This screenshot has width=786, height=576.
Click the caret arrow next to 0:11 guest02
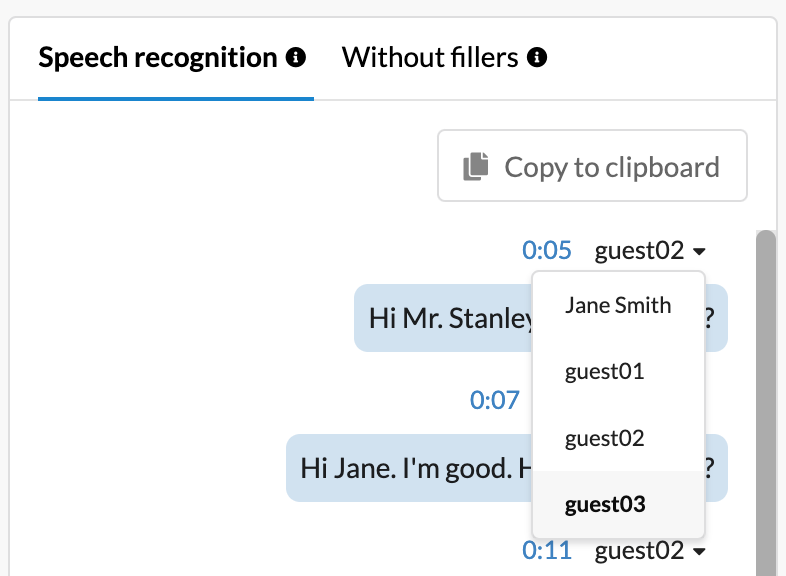[699, 552]
